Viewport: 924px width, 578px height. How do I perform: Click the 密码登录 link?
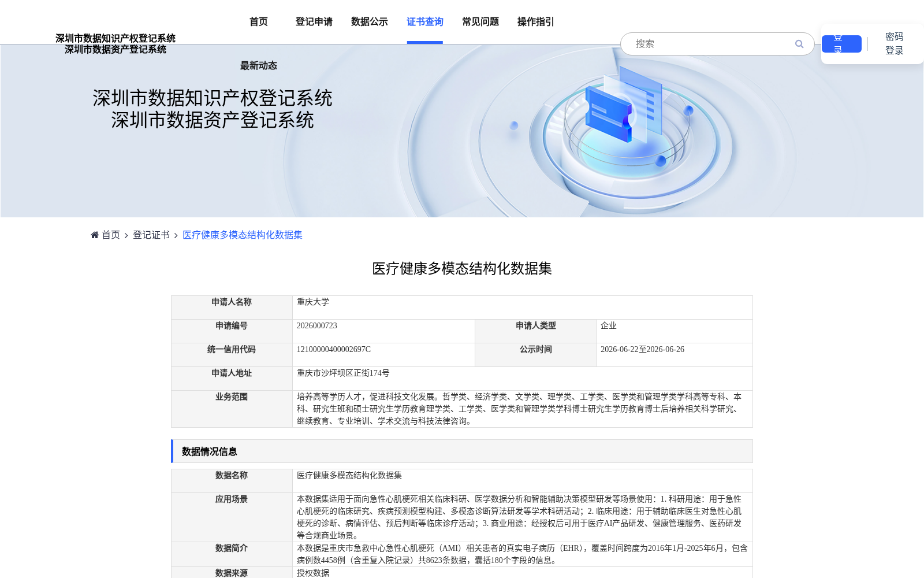[x=895, y=44]
